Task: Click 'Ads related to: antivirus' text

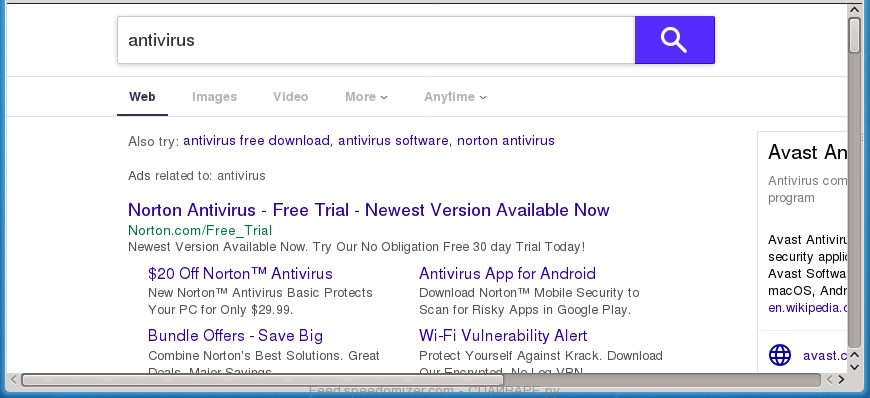Action: coord(196,176)
